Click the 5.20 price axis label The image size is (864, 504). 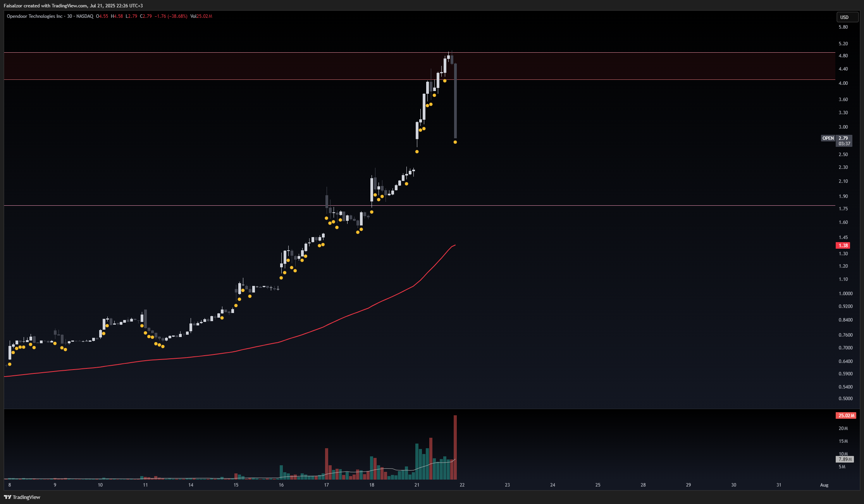pyautogui.click(x=843, y=44)
